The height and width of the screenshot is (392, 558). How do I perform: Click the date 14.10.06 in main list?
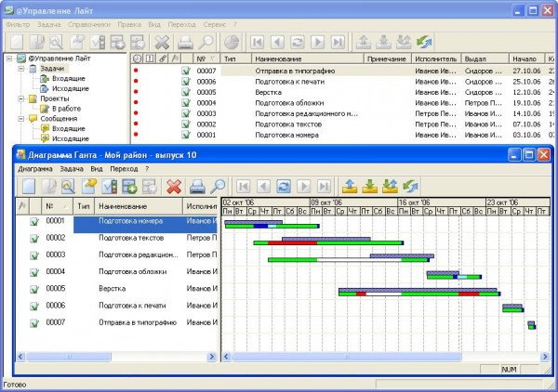coord(526,113)
